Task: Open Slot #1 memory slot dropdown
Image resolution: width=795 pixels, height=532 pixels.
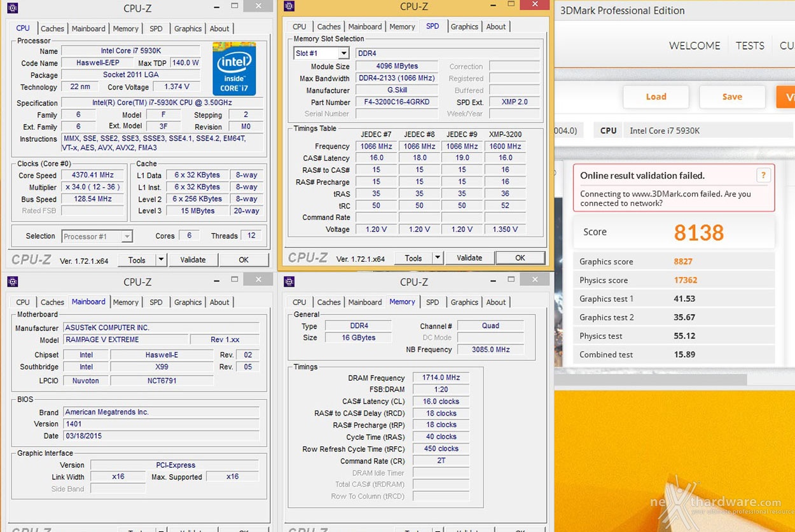Action: pos(343,53)
